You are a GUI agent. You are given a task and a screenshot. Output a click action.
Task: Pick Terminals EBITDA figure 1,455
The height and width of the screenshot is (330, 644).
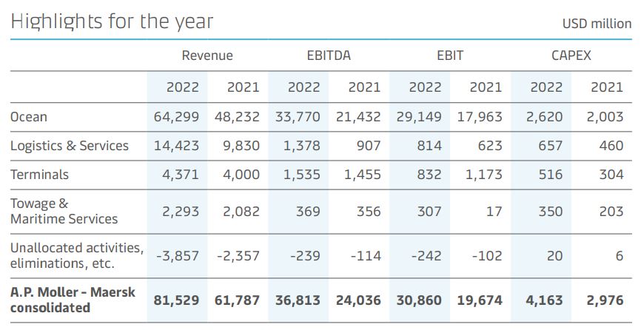[x=363, y=175]
